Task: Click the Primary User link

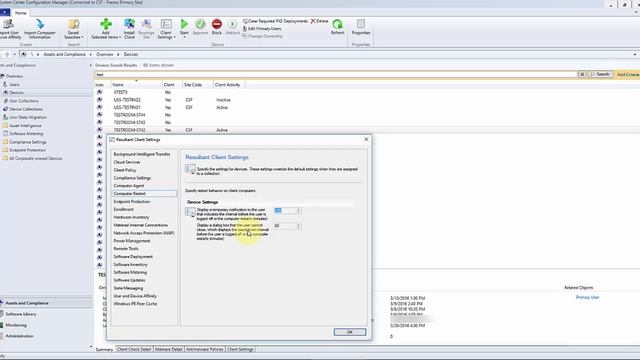Action: 587,298
